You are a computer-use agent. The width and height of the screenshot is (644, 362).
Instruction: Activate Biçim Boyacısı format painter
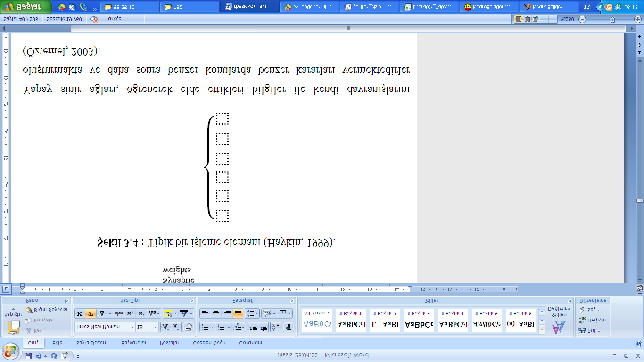(x=46, y=310)
